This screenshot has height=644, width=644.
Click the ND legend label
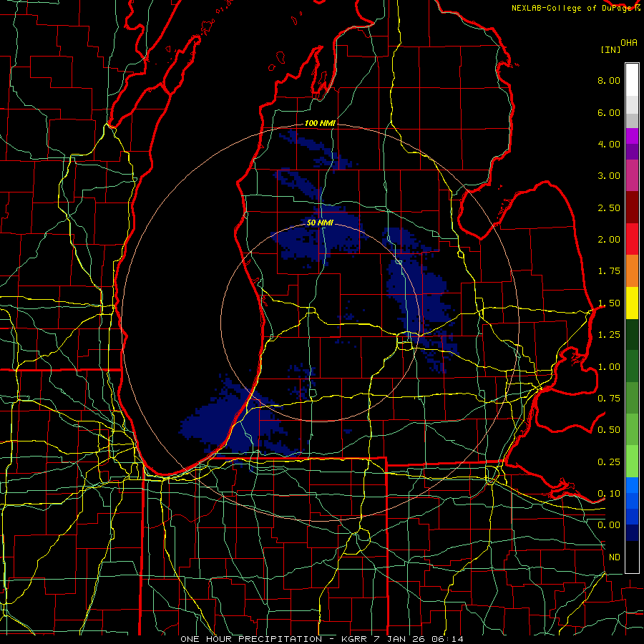[615, 557]
